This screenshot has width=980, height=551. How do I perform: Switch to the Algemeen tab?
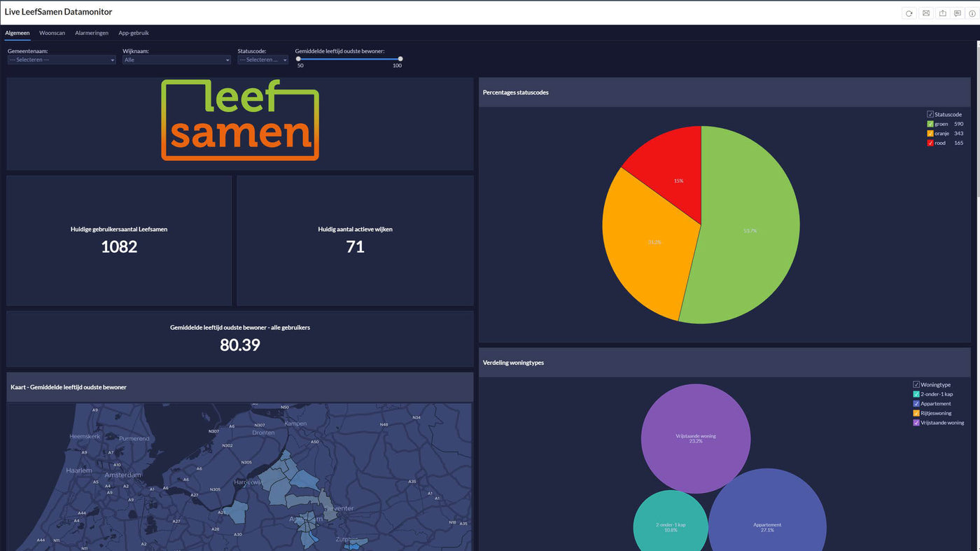point(17,33)
